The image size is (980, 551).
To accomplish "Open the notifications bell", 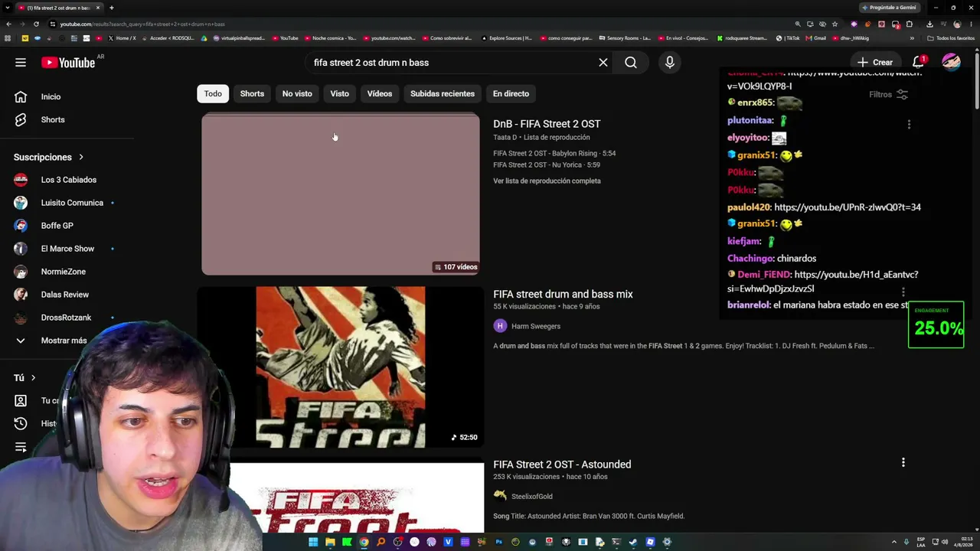I will pyautogui.click(x=918, y=62).
